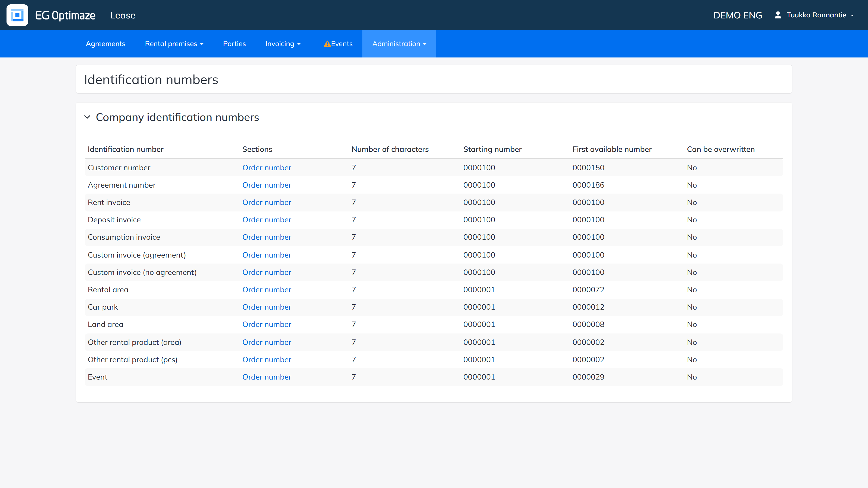Viewport: 868px width, 488px height.
Task: Select the Customer number row label
Action: click(x=119, y=168)
